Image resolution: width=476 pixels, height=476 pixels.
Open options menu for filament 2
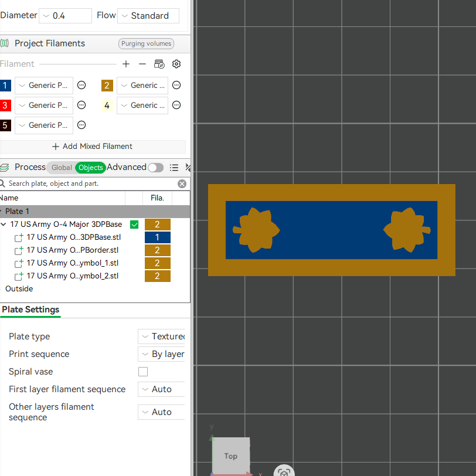176,86
